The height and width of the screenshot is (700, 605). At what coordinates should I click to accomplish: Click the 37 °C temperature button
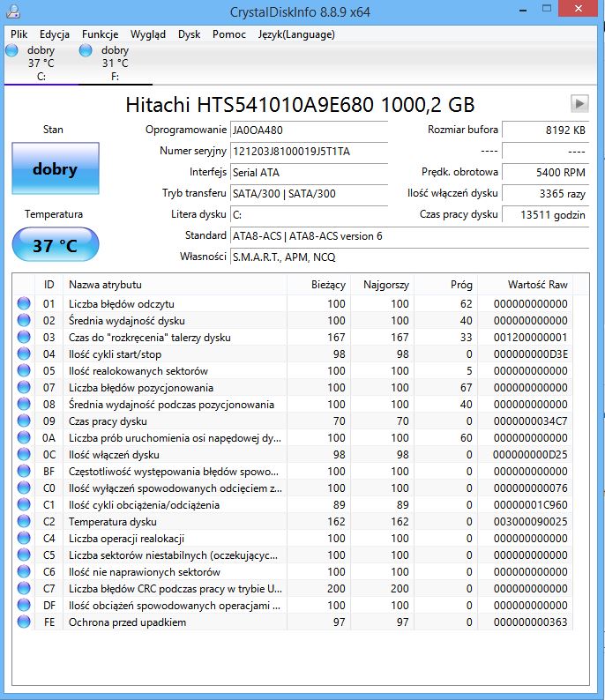point(56,244)
